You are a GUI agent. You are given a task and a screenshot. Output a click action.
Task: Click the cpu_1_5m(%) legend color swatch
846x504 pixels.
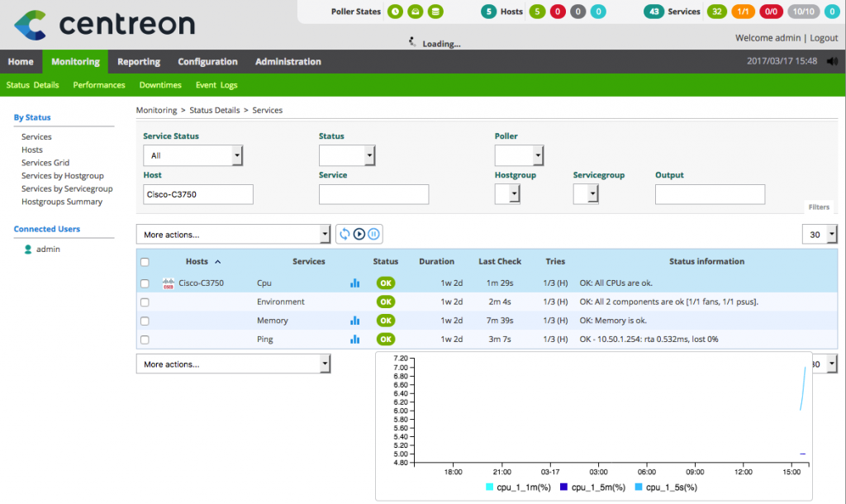click(x=563, y=487)
